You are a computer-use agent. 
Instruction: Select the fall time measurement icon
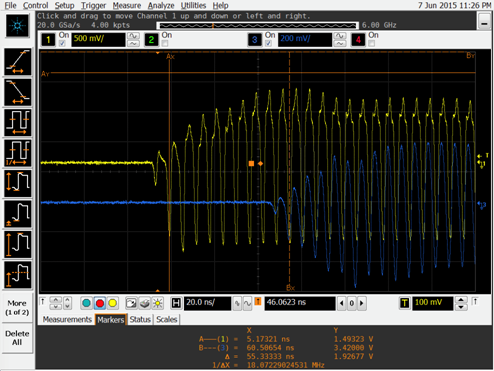click(x=18, y=92)
